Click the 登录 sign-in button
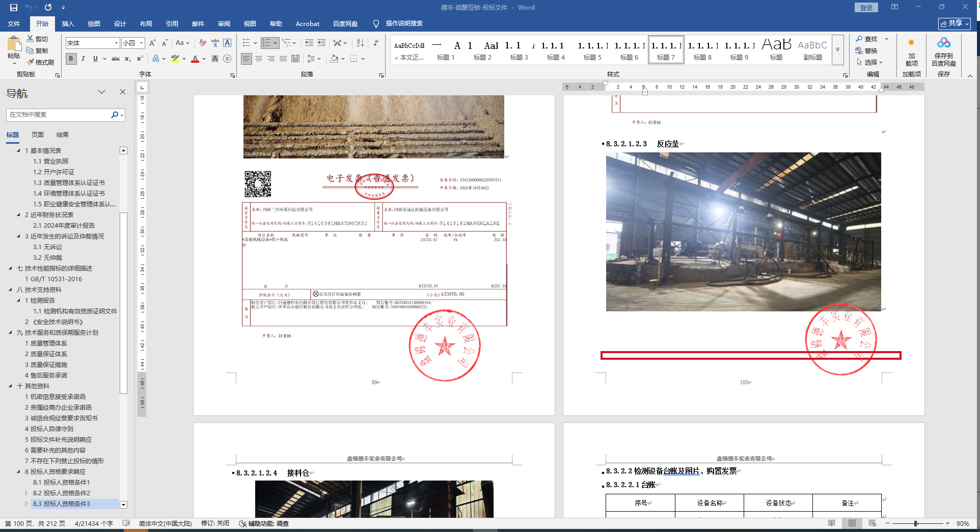The image size is (980, 532). pyautogui.click(x=866, y=7)
